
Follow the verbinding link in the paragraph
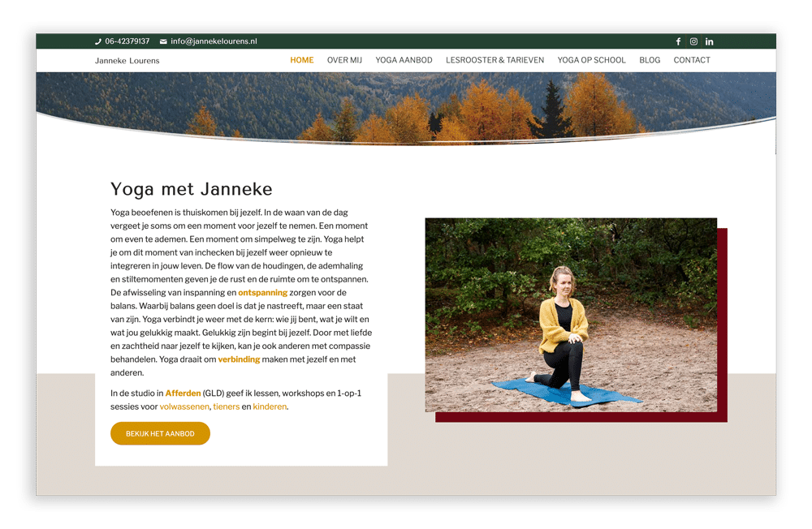coord(239,359)
